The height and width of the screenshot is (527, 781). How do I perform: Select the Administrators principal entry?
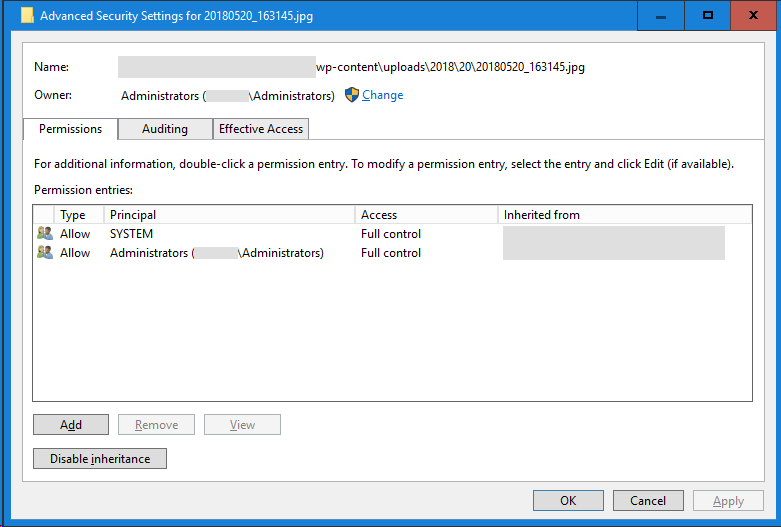click(217, 253)
